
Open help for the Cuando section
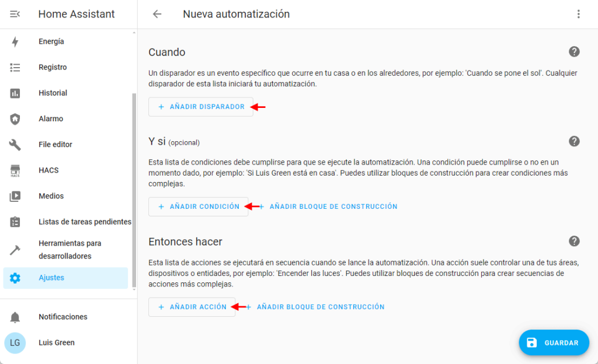point(574,52)
